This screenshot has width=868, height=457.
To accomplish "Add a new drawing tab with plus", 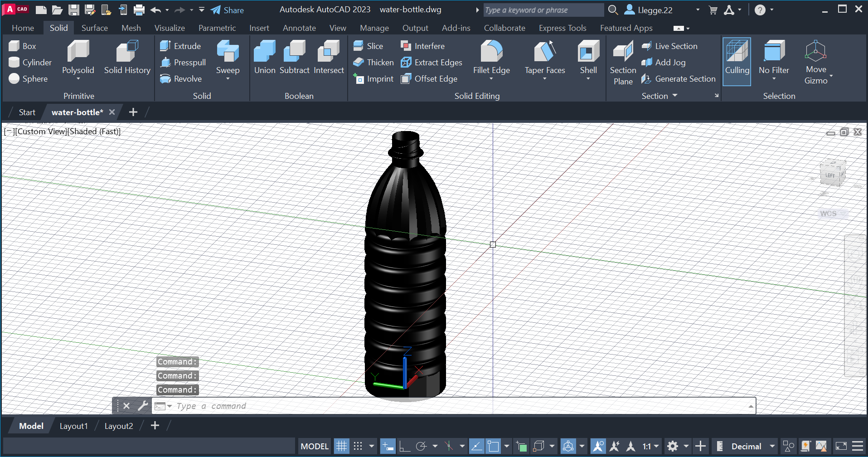I will 133,112.
